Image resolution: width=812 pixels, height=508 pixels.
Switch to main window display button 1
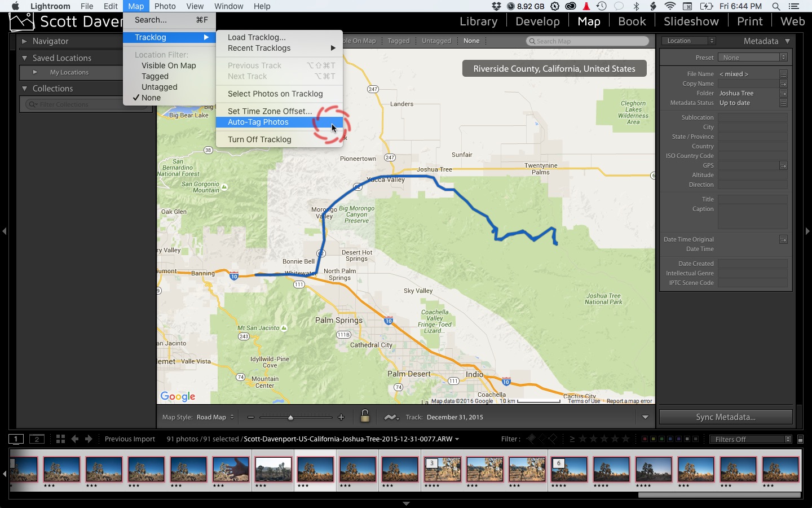click(x=16, y=439)
